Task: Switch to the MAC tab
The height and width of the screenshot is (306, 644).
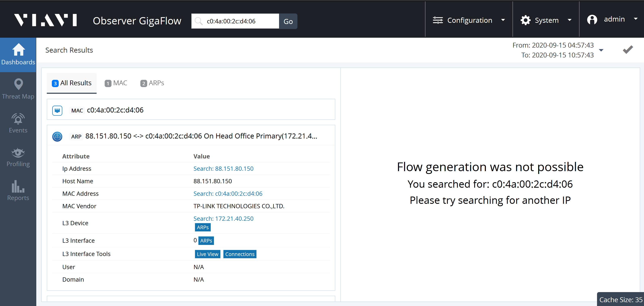Action: [x=116, y=83]
